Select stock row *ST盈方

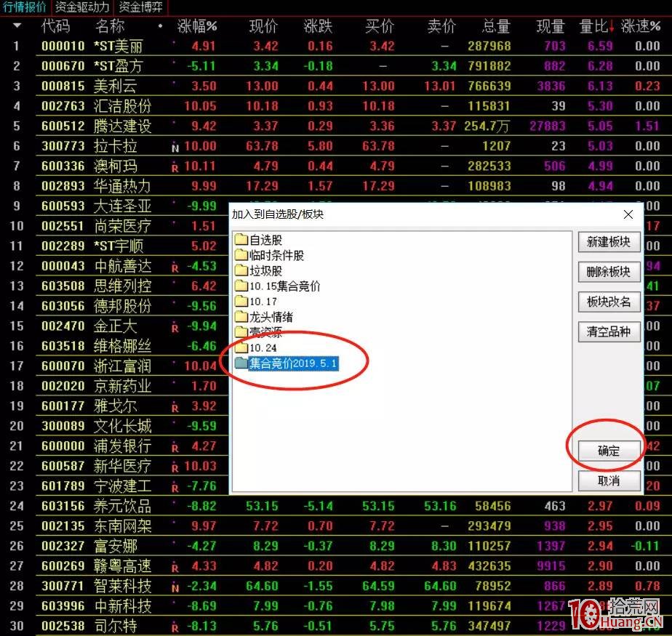click(336, 66)
